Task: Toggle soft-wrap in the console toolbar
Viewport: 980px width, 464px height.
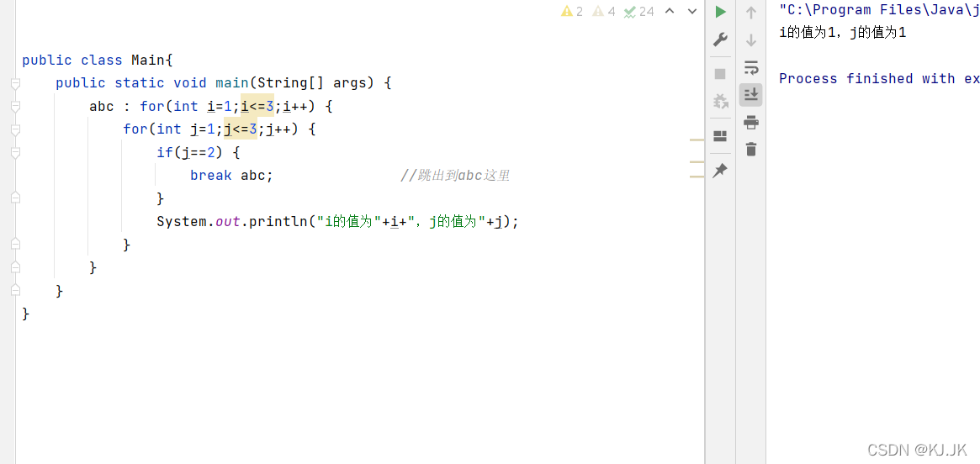Action: click(751, 67)
